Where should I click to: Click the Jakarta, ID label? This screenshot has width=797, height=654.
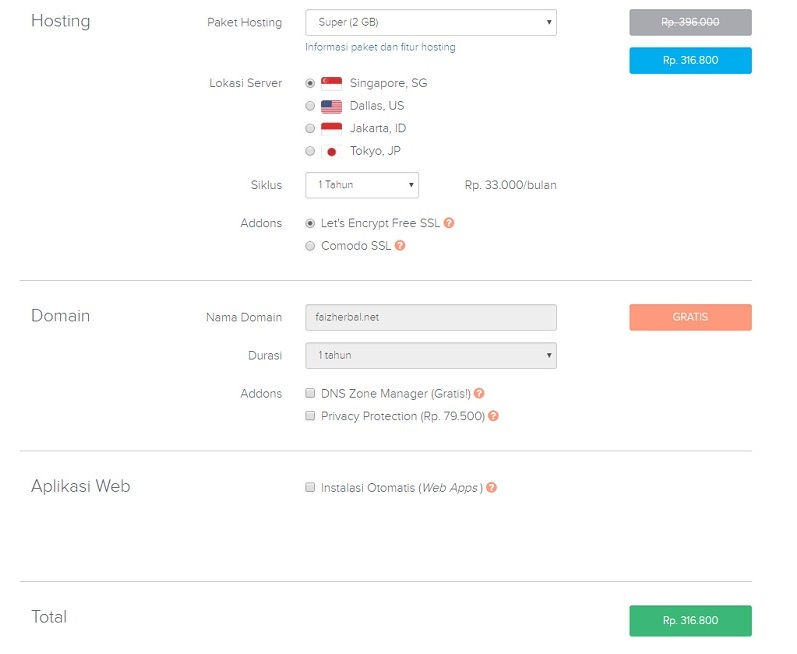click(378, 128)
